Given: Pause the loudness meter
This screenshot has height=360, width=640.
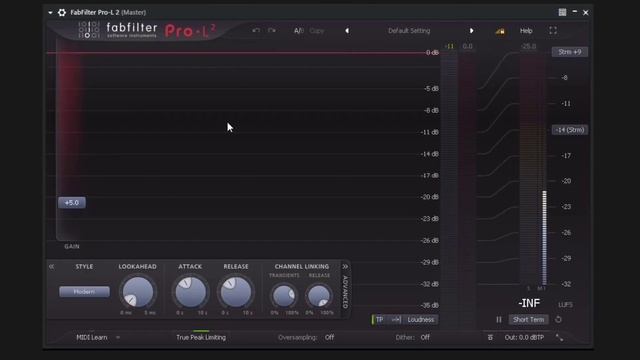Looking at the screenshot, I should (x=499, y=320).
